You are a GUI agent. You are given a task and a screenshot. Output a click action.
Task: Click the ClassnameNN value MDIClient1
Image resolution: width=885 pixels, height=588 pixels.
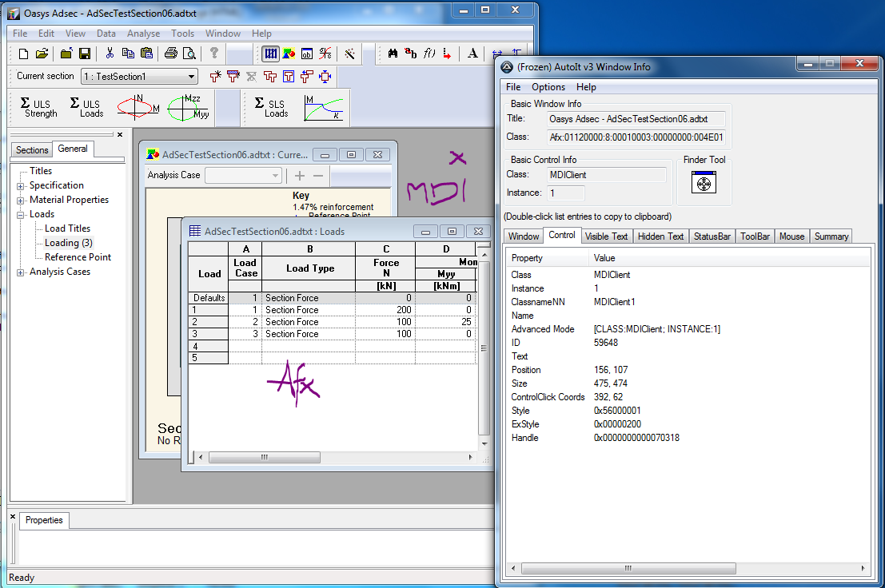point(614,302)
